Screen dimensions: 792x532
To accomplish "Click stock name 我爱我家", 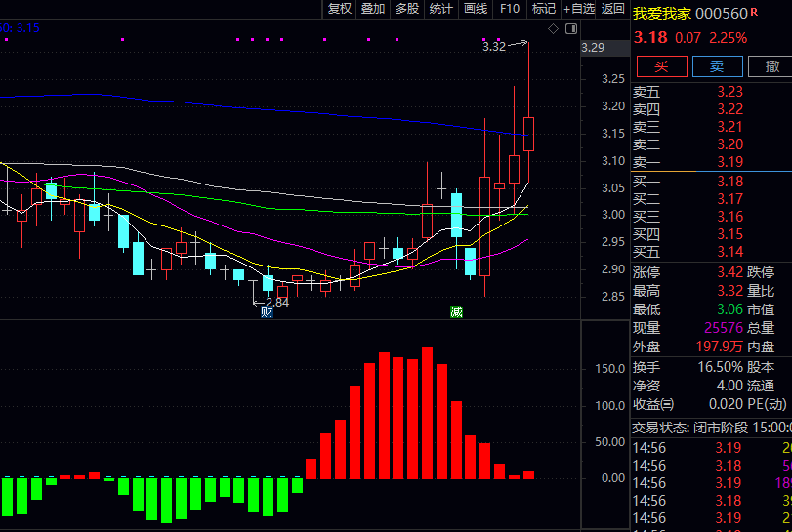I will tap(662, 14).
